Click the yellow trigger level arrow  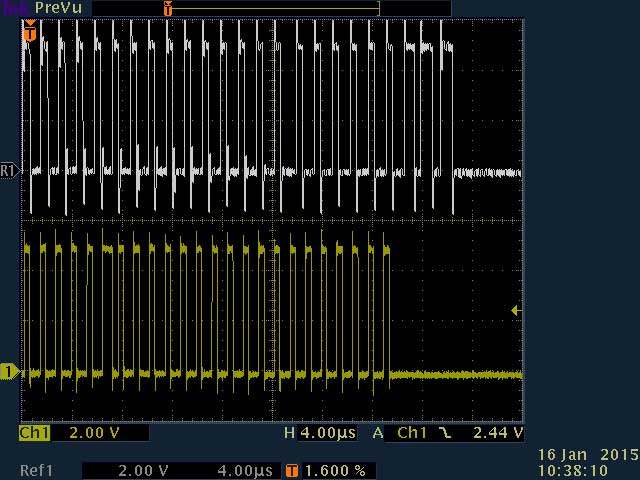point(516,311)
